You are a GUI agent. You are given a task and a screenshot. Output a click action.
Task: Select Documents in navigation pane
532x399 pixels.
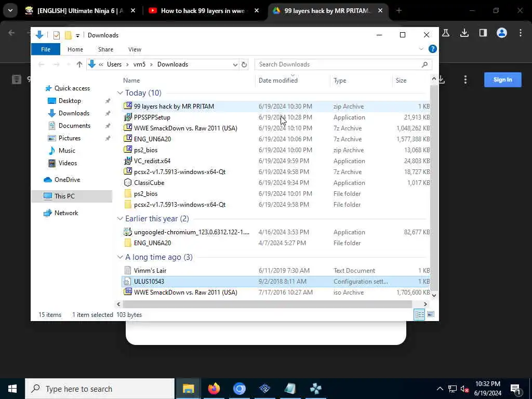(x=74, y=126)
